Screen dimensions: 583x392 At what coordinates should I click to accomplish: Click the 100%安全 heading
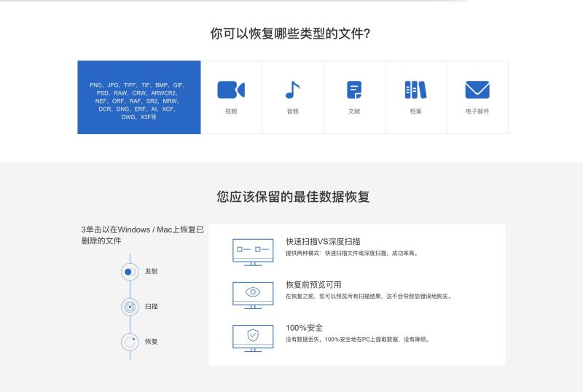click(304, 328)
